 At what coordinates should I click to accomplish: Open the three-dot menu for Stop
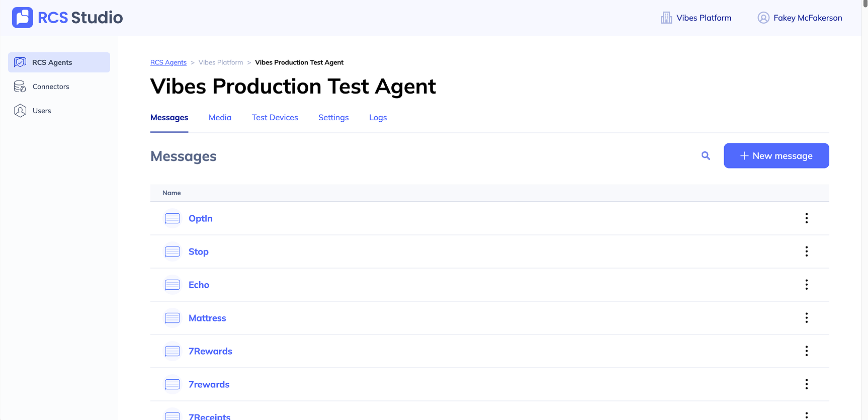pos(807,251)
